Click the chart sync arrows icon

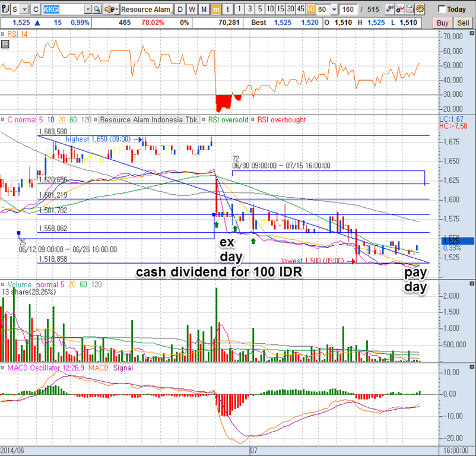389,9
